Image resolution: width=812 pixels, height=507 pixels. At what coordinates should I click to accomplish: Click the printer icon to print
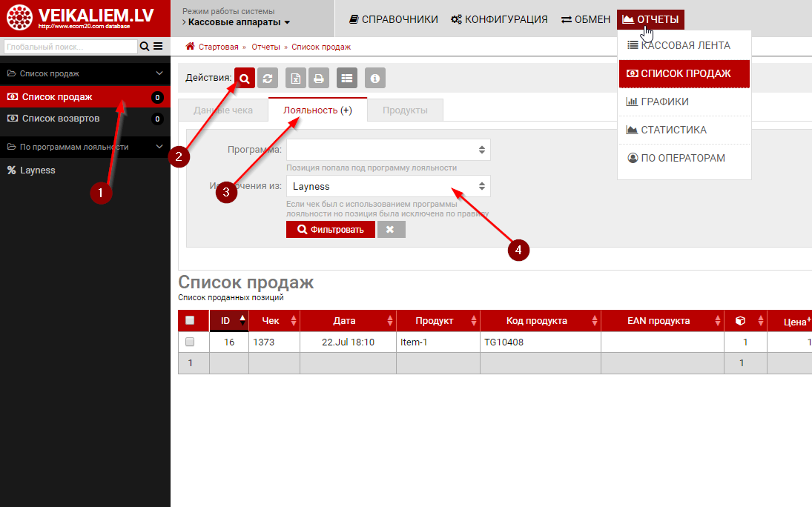coord(318,78)
